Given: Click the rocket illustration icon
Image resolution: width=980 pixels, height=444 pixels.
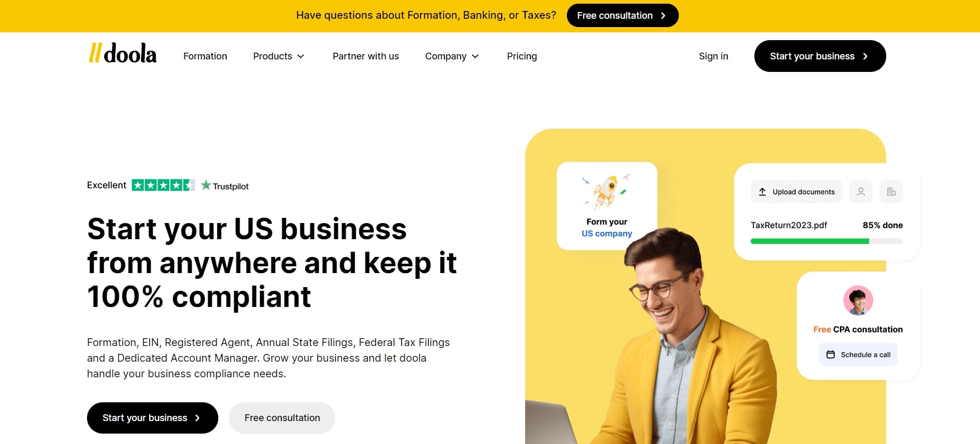Looking at the screenshot, I should pyautogui.click(x=606, y=192).
